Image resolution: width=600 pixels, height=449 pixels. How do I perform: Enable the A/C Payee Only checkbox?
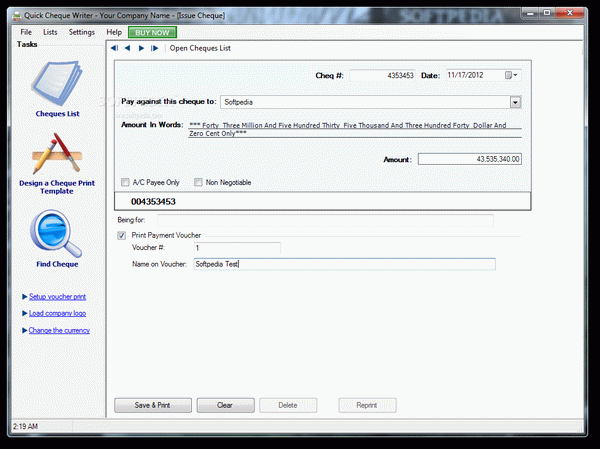125,183
